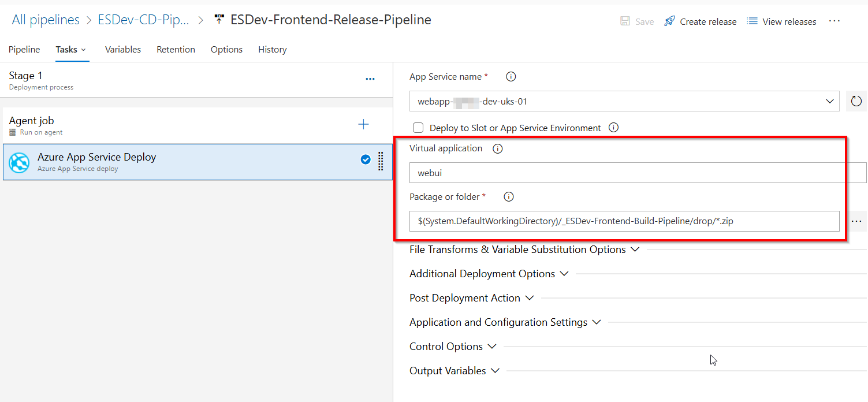Switch to the History tab
The image size is (868, 402).
tap(273, 50)
